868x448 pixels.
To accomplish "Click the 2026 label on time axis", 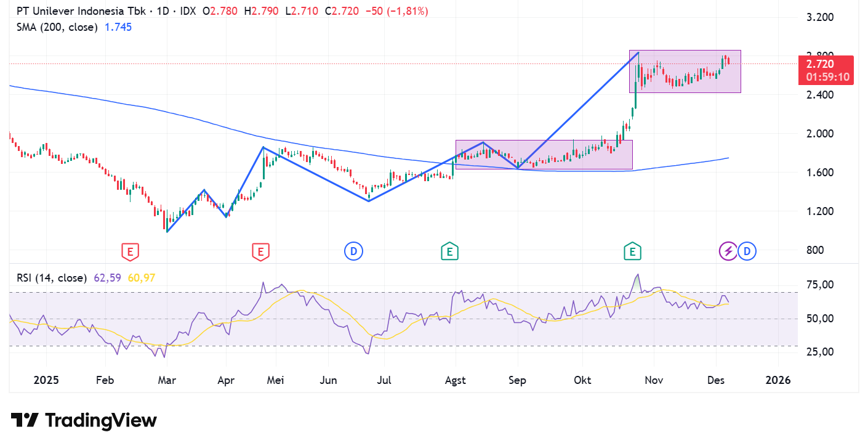I will pyautogui.click(x=778, y=380).
